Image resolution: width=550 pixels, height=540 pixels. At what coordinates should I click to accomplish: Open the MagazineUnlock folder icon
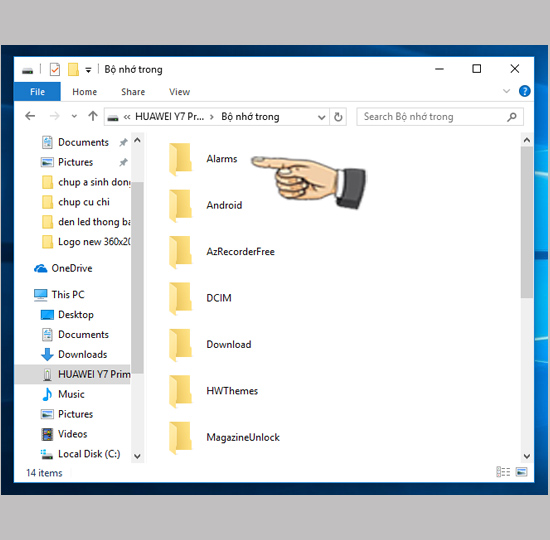pyautogui.click(x=180, y=437)
